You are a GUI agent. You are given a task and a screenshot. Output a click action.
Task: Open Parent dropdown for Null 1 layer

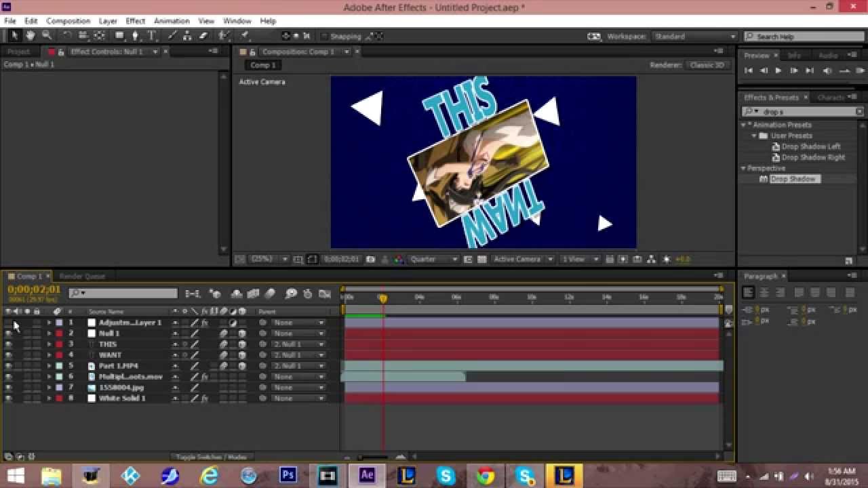tap(298, 333)
